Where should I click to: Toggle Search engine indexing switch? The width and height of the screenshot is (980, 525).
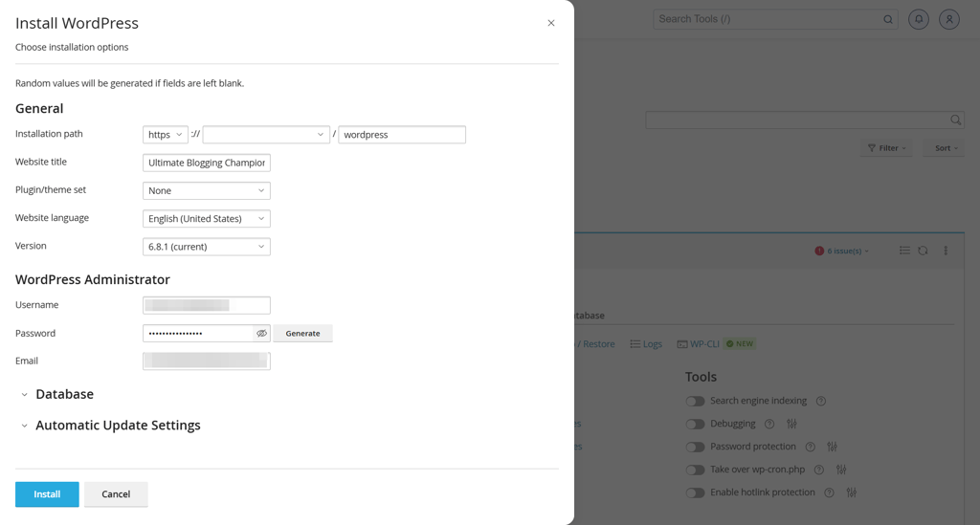[x=695, y=402]
